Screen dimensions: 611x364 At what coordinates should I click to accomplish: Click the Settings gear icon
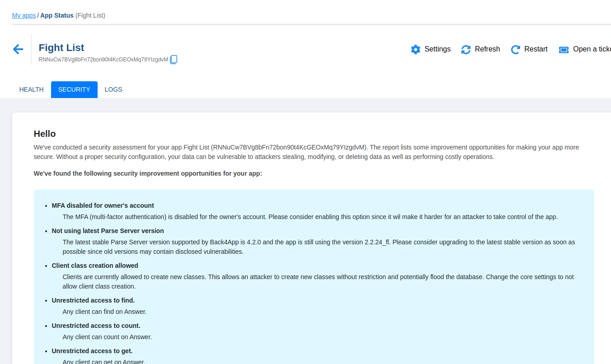click(x=415, y=49)
